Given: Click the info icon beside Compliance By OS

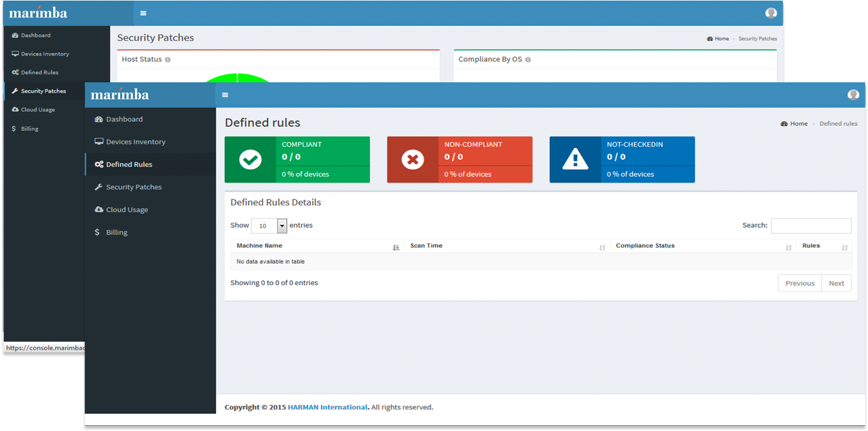Looking at the screenshot, I should [528, 60].
